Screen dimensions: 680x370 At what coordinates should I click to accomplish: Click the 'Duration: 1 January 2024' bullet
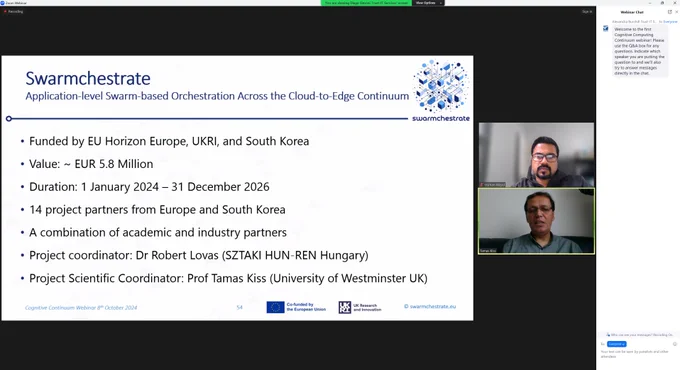tap(149, 187)
